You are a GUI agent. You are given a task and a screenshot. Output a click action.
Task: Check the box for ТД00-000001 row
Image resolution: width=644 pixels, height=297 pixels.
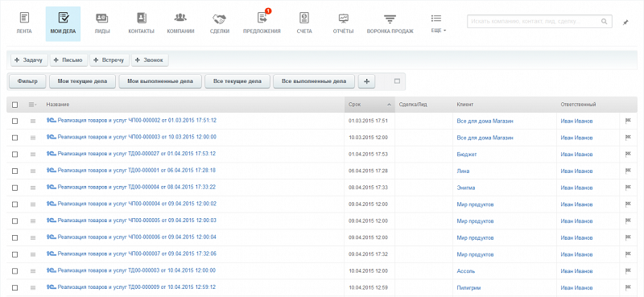(x=14, y=171)
